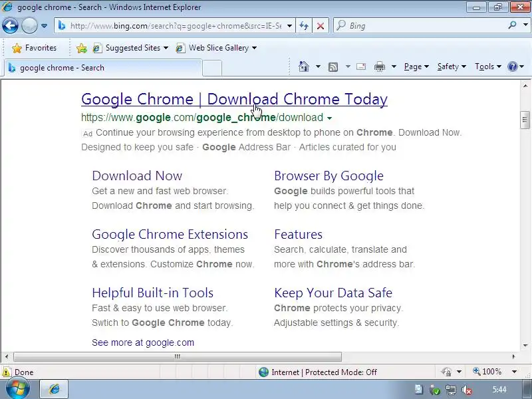
Task: Click the Read Mail icon
Action: tap(361, 66)
